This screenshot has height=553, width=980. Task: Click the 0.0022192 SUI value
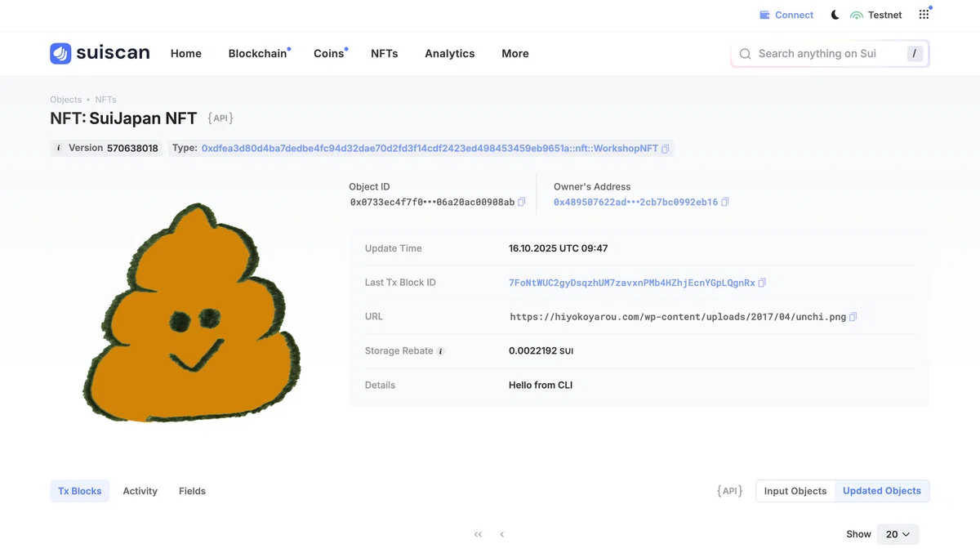pos(541,351)
